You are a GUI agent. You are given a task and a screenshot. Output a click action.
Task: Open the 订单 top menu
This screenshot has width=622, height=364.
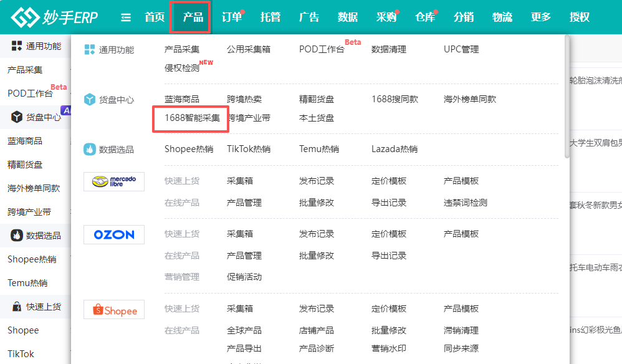232,17
